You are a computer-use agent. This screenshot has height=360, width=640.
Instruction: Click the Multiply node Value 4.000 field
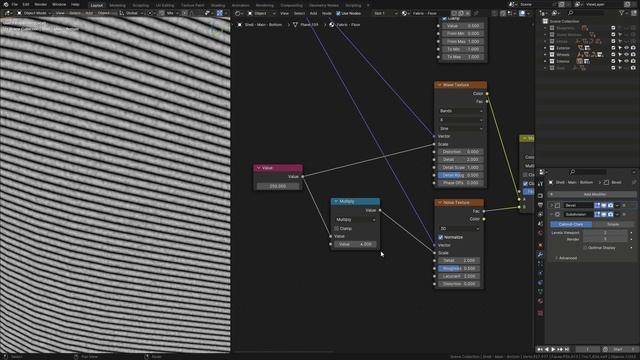356,244
